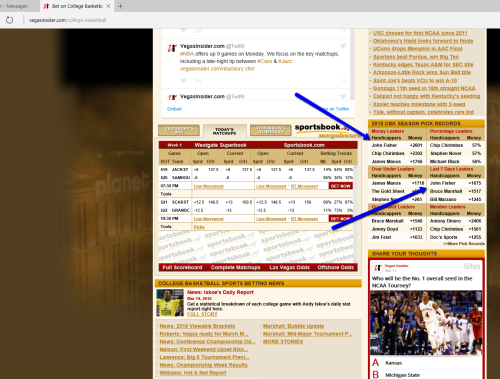This screenshot has width=500, height=379.
Task: Close the Bet on College Basketball tab
Action: click(x=108, y=6)
